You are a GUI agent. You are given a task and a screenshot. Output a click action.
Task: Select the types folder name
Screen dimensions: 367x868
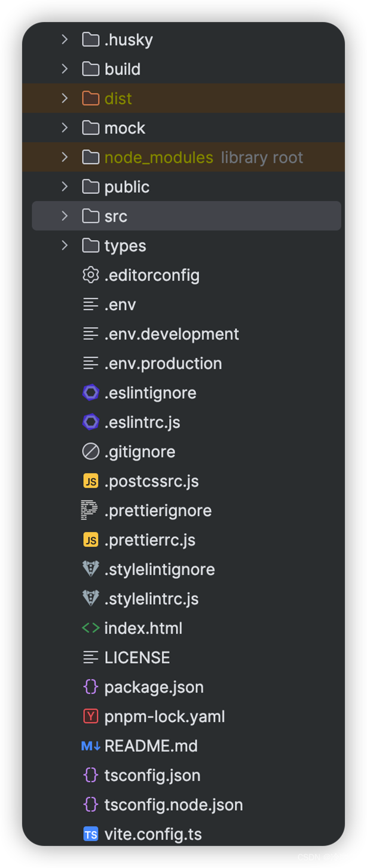click(x=126, y=246)
